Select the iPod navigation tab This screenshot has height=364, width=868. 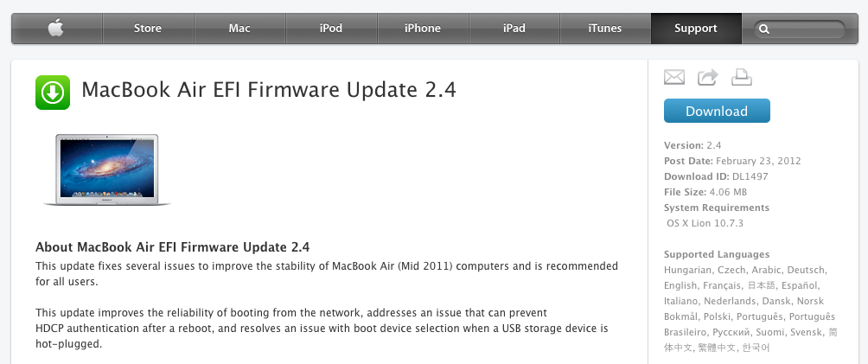[x=331, y=29]
